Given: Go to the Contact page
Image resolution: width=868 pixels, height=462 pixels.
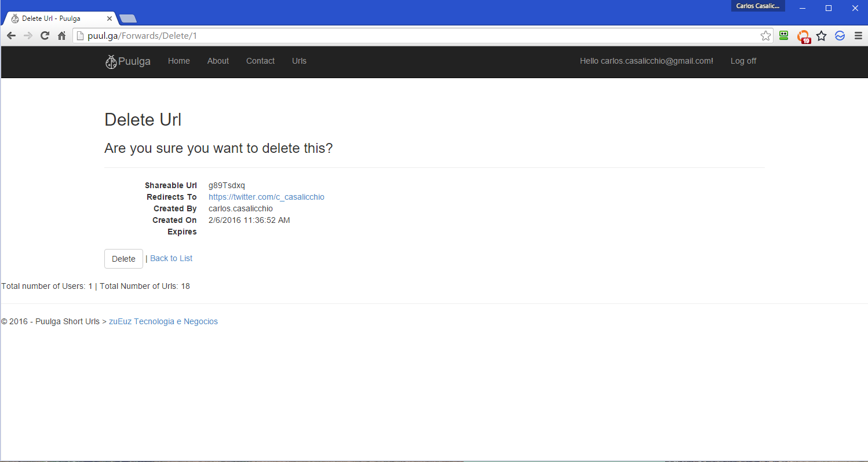Looking at the screenshot, I should (x=260, y=61).
